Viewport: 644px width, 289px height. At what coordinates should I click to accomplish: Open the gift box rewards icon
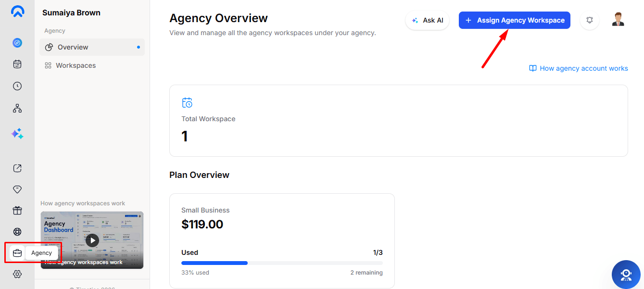click(17, 211)
